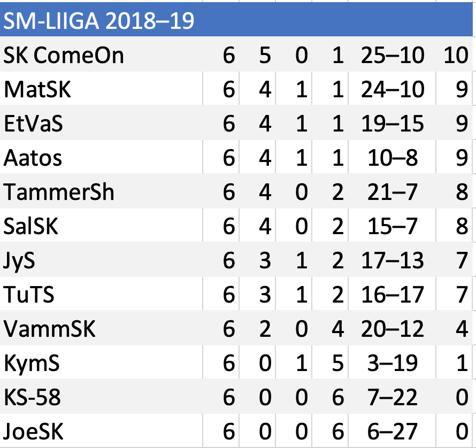
Task: Click the VammSK team name cell
Action: [49, 329]
